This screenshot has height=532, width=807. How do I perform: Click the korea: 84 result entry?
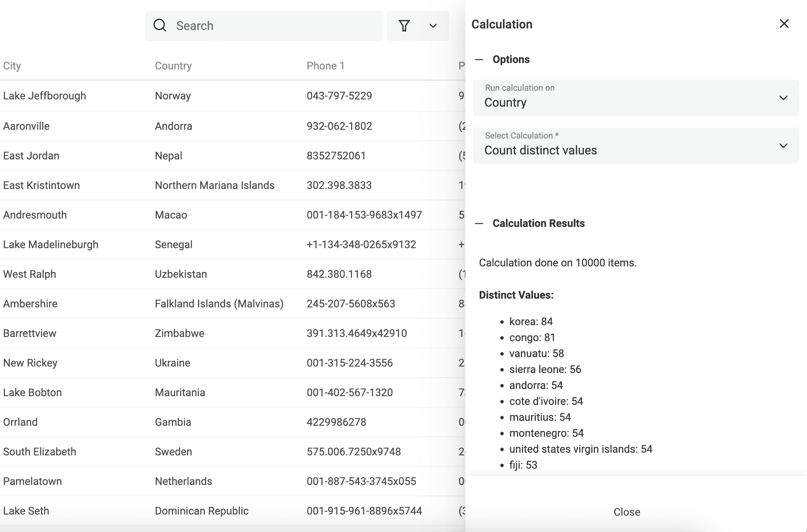(x=531, y=321)
